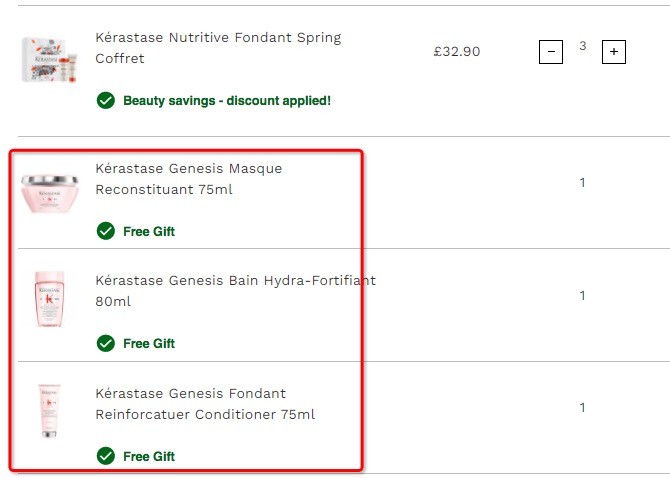Image resolution: width=670 pixels, height=478 pixels.
Task: Click green checkmark icon under Masque Reconstituant
Action: click(x=106, y=231)
